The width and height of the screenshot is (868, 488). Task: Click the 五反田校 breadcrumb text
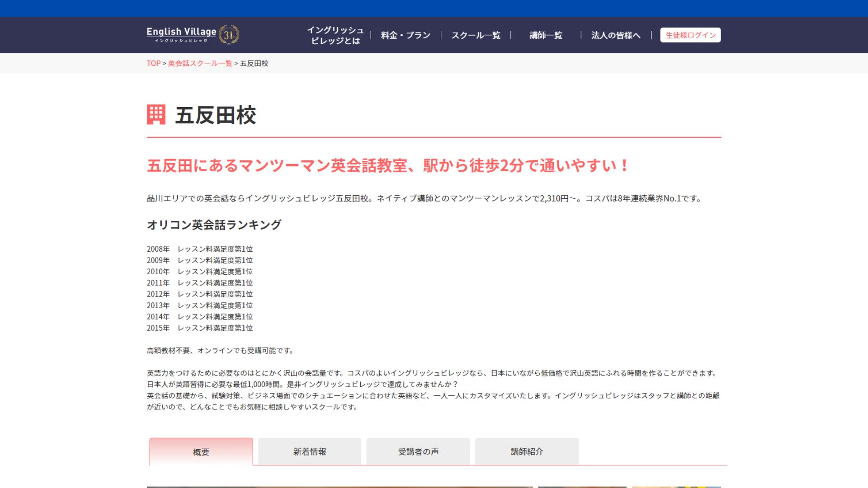tap(254, 63)
